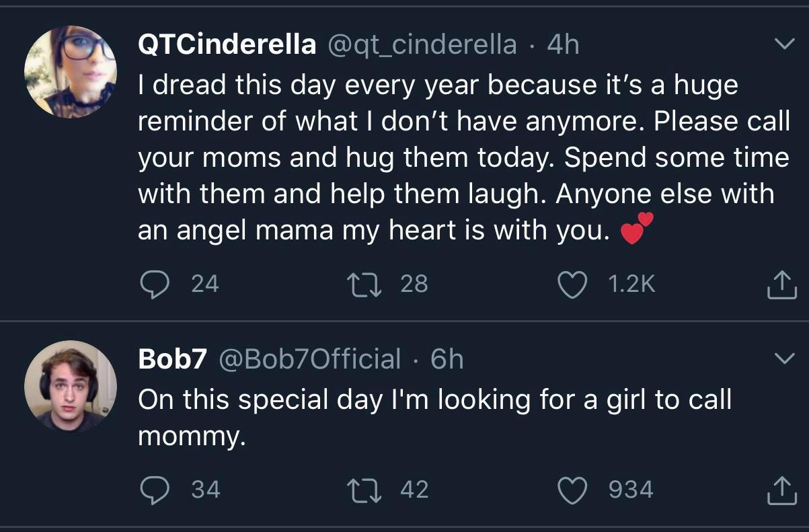Share QTCinderella's tweet
Image resolution: width=809 pixels, height=532 pixels.
(781, 284)
